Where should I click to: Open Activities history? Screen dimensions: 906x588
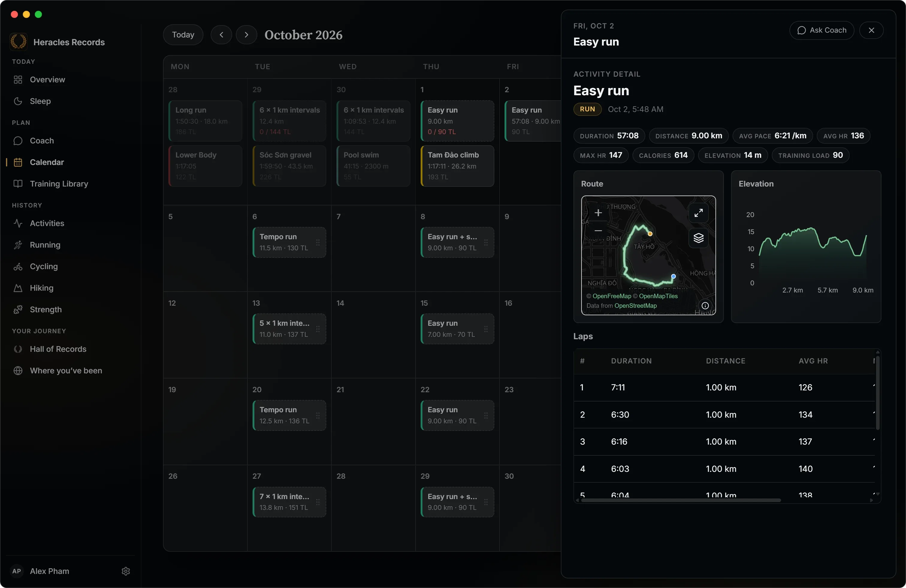(70, 223)
